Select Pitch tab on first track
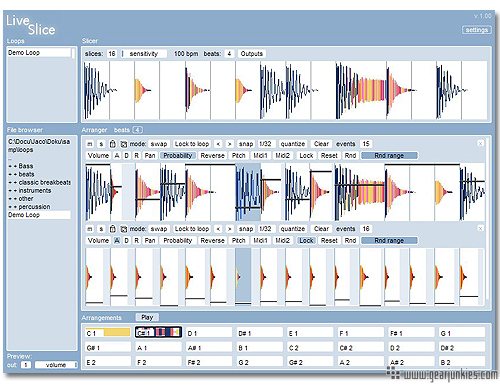This screenshot has height=385, width=500. [238, 156]
